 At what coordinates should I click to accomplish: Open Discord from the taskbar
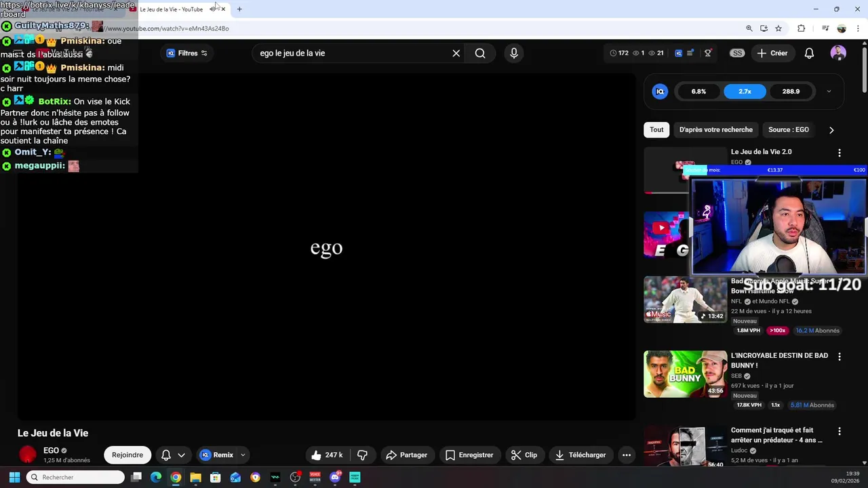point(335,477)
